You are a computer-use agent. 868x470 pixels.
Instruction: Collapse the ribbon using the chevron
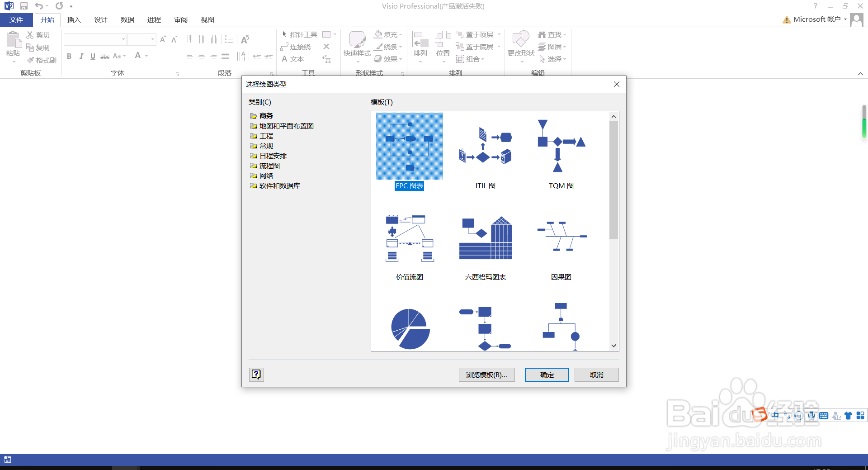(x=860, y=73)
